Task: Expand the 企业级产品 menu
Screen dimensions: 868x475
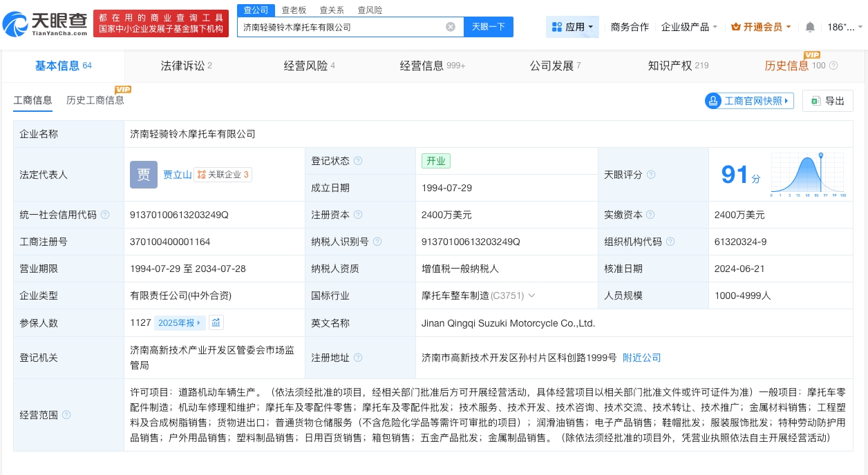Action: (689, 27)
